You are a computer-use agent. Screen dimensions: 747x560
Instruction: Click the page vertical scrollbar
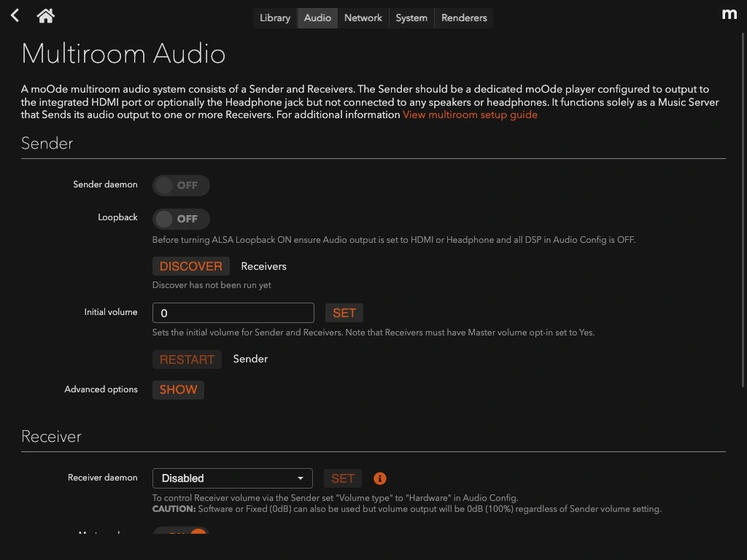[x=743, y=209]
